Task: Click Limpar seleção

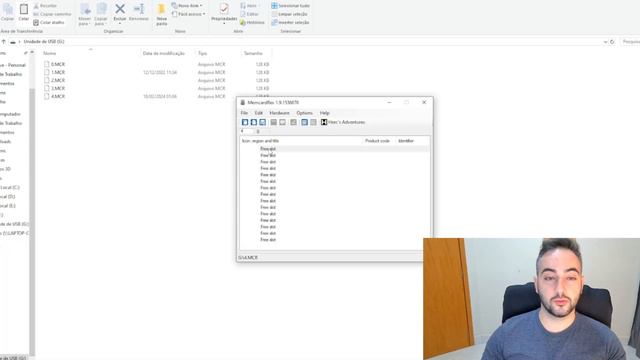Action: click(289, 14)
